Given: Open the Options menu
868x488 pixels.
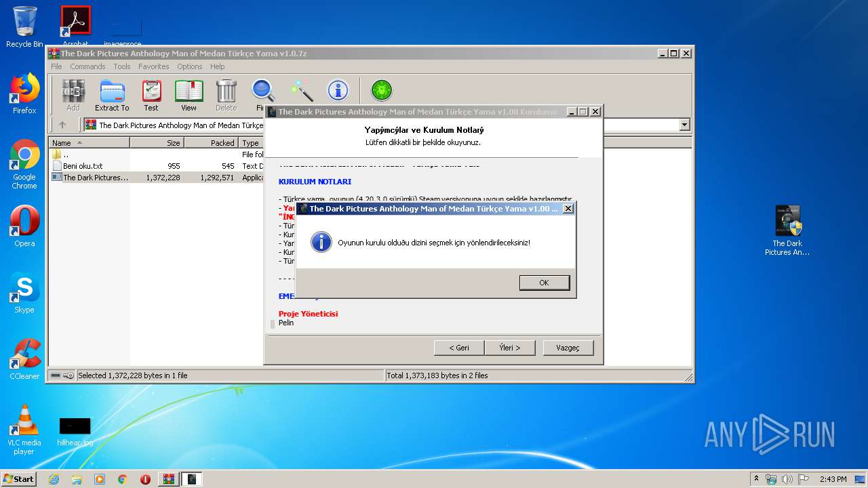Looking at the screenshot, I should point(190,66).
